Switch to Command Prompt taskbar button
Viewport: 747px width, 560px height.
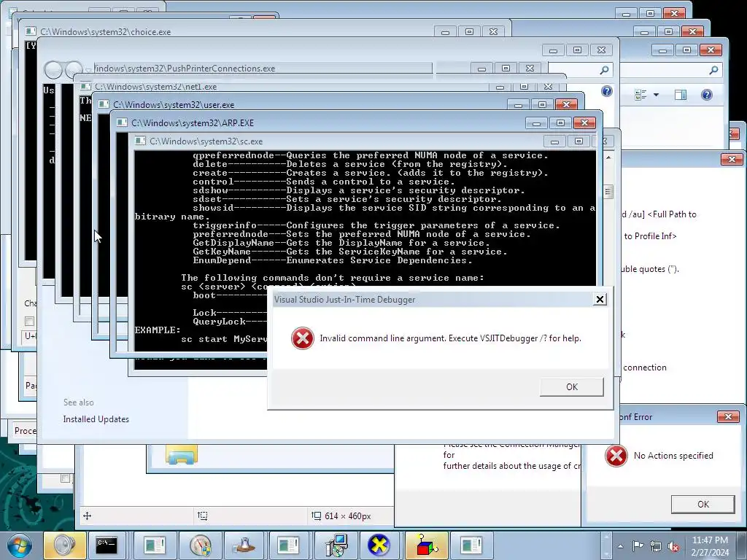pyautogui.click(x=107, y=545)
